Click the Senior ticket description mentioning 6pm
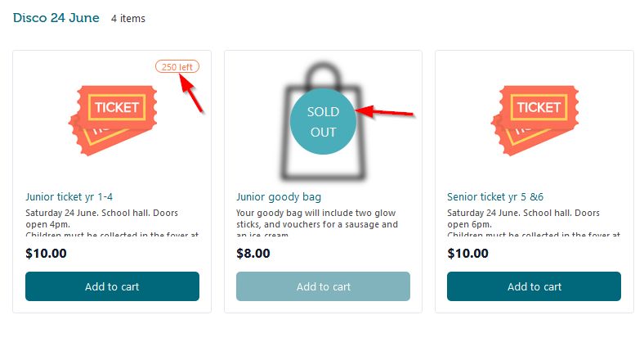Screen dimensions: 644x342 tap(534, 223)
